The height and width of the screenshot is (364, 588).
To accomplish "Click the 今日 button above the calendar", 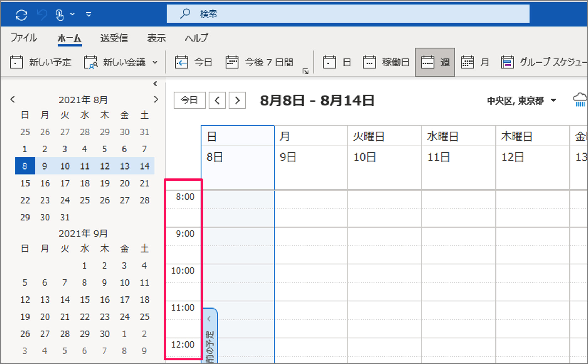I will 189,100.
